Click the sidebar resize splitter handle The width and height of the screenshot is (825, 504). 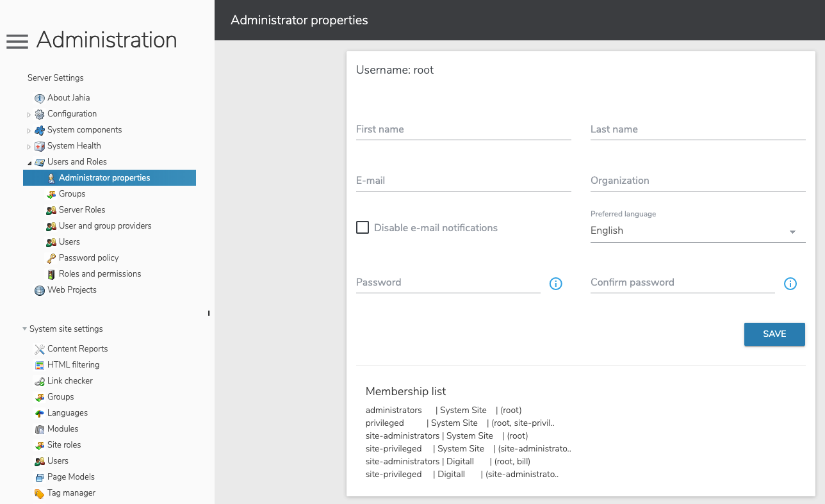point(209,313)
